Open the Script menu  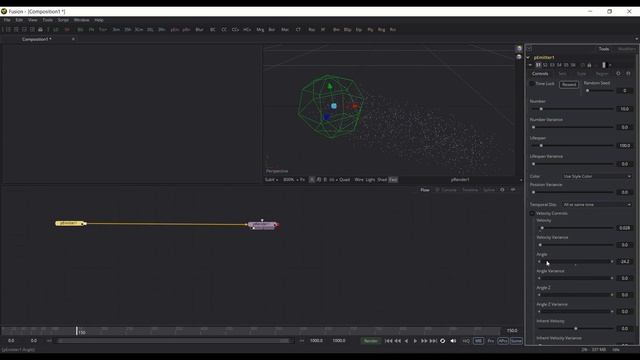coord(63,20)
